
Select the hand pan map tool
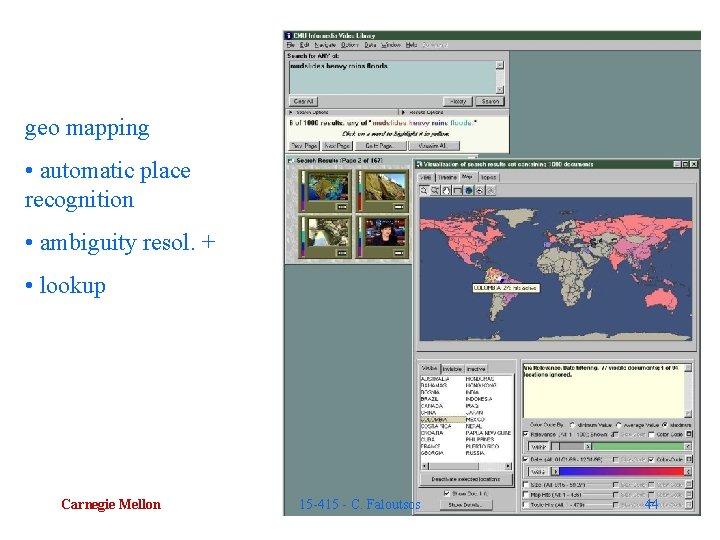[x=446, y=190]
